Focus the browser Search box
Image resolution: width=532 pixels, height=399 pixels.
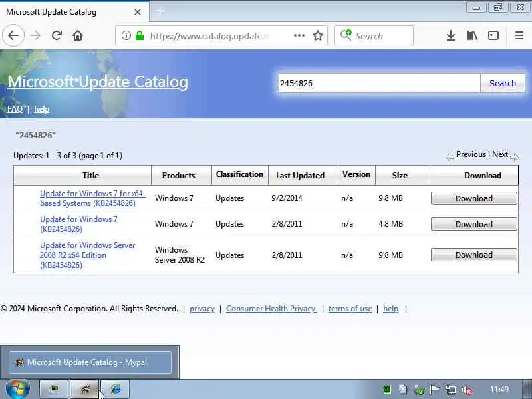pyautogui.click(x=374, y=35)
